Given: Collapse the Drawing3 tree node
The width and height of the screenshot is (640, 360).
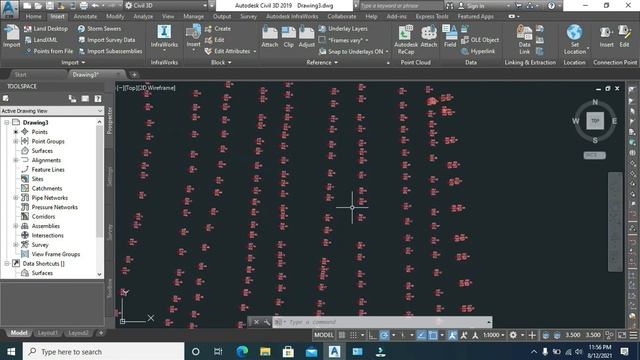Looking at the screenshot, I should coord(7,122).
